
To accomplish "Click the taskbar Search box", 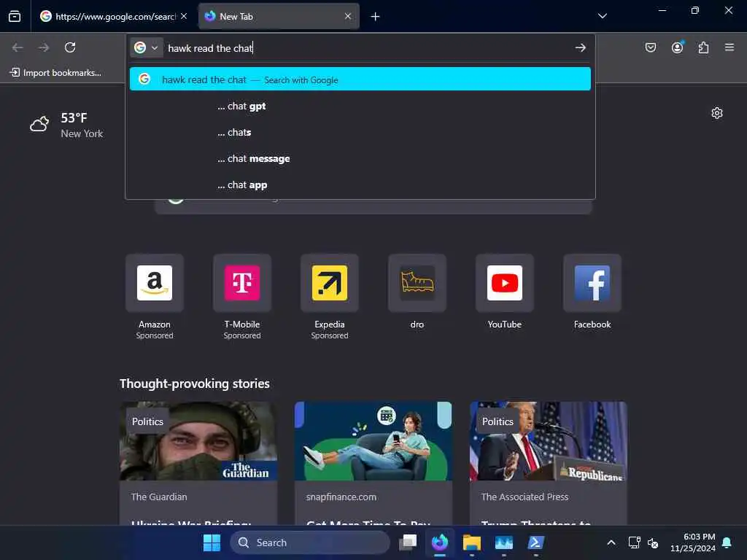I will [309, 542].
